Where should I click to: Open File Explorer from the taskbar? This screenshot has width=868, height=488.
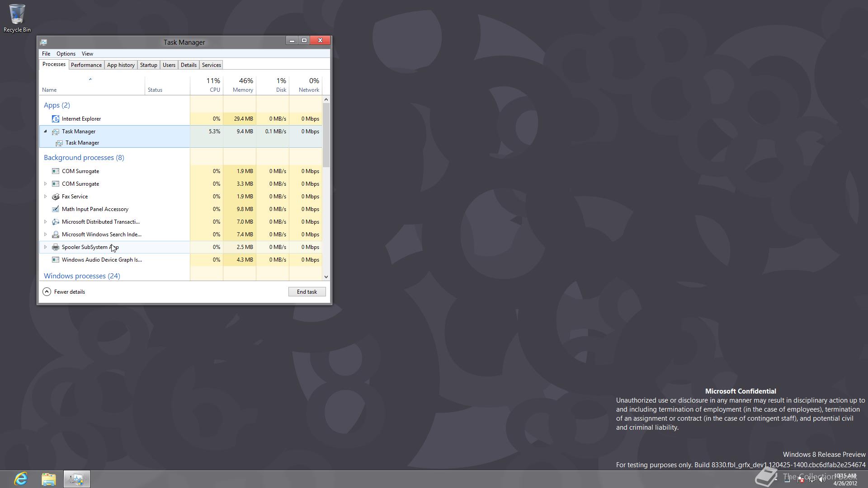coord(48,479)
